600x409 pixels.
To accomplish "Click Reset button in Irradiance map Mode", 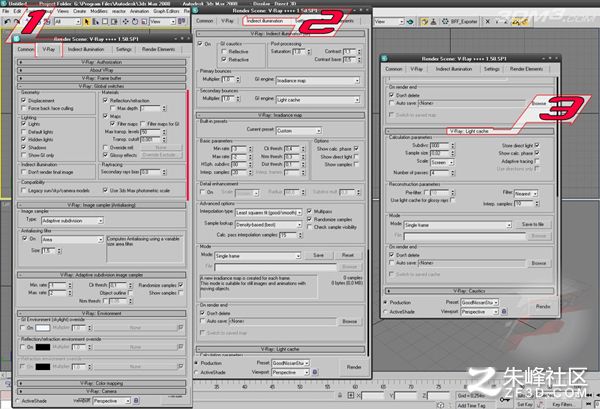I will [347, 255].
